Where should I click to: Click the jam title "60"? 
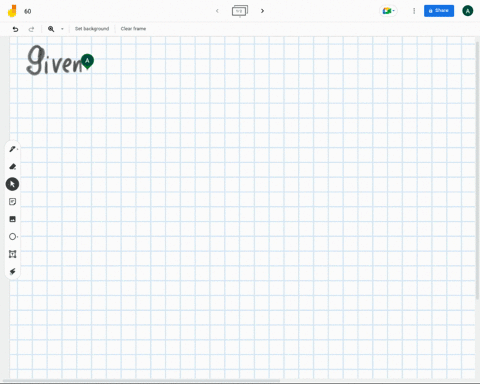28,11
